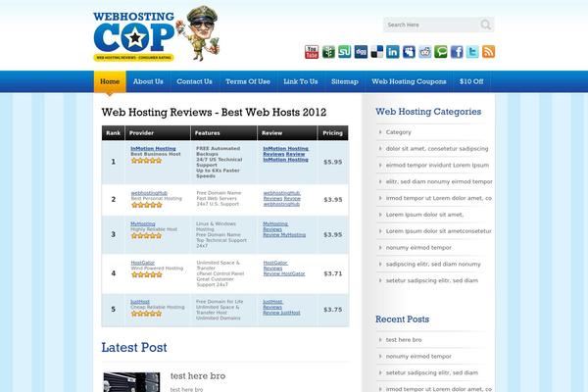The width and height of the screenshot is (588, 392).
Task: Open the StumbleUpon social icon
Action: 344,52
